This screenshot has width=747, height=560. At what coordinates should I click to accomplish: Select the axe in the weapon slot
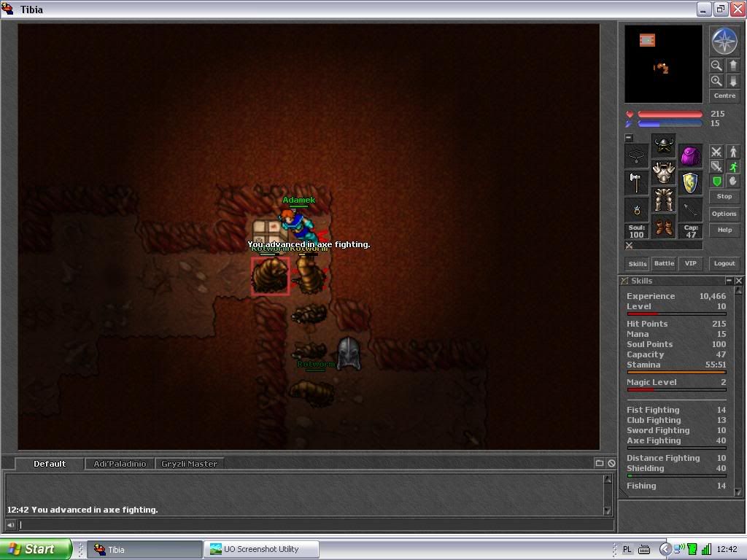point(637,182)
